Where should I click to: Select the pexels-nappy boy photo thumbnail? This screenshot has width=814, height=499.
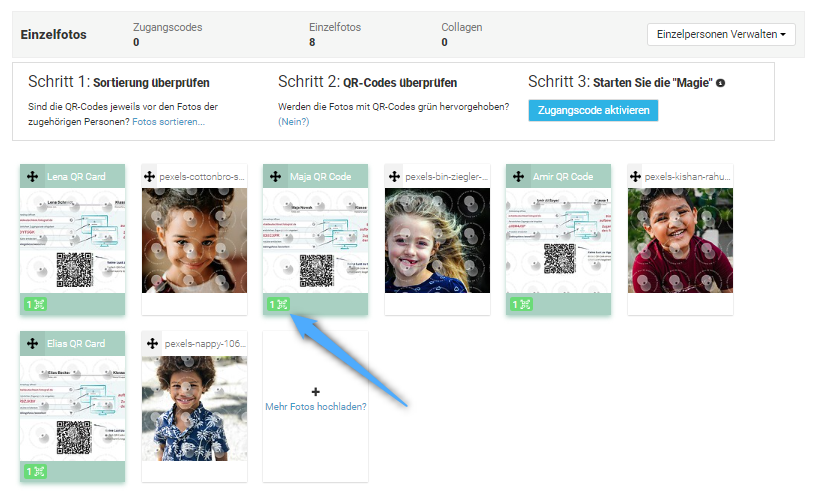(195, 408)
